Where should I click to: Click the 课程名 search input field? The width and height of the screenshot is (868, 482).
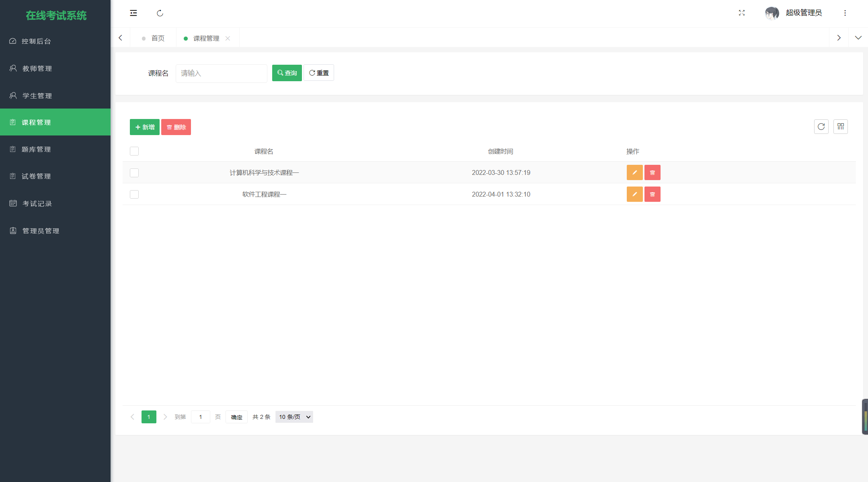(x=221, y=73)
